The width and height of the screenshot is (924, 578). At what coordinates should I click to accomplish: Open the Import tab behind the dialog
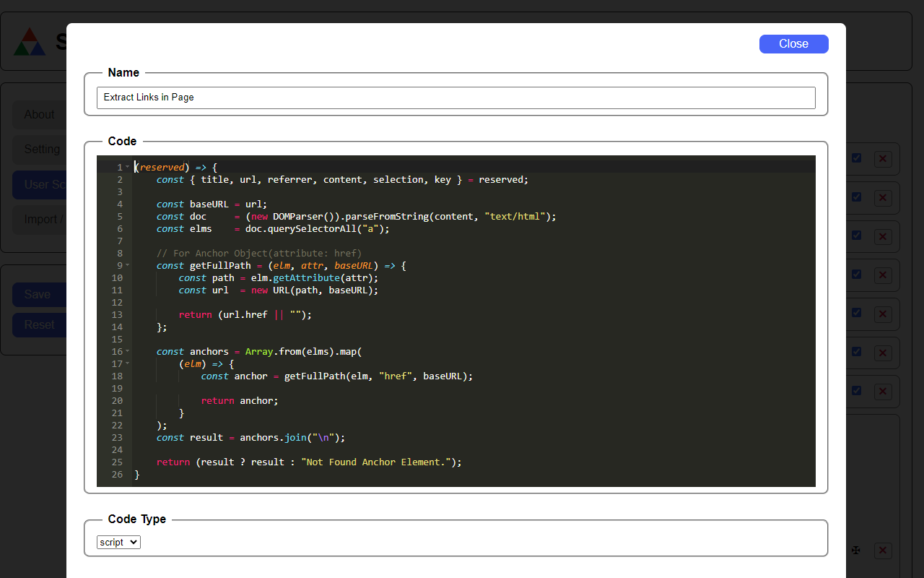click(40, 219)
